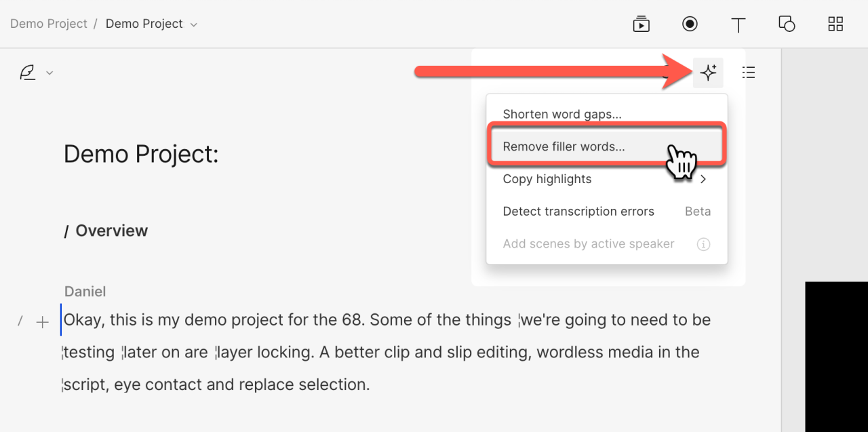Select Remove filler words menu item
868x432 pixels.
564,146
